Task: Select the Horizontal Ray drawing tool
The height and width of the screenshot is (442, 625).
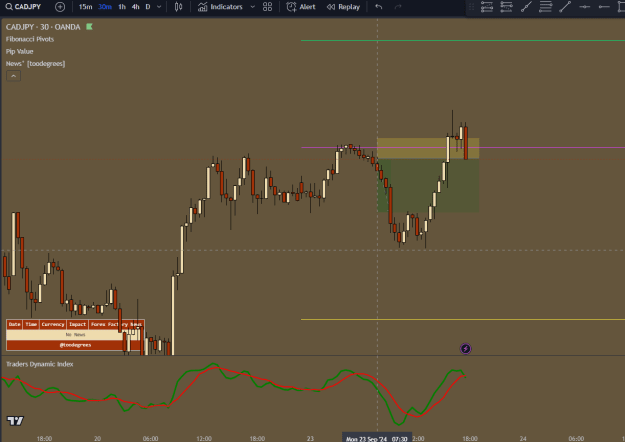Action: click(604, 7)
